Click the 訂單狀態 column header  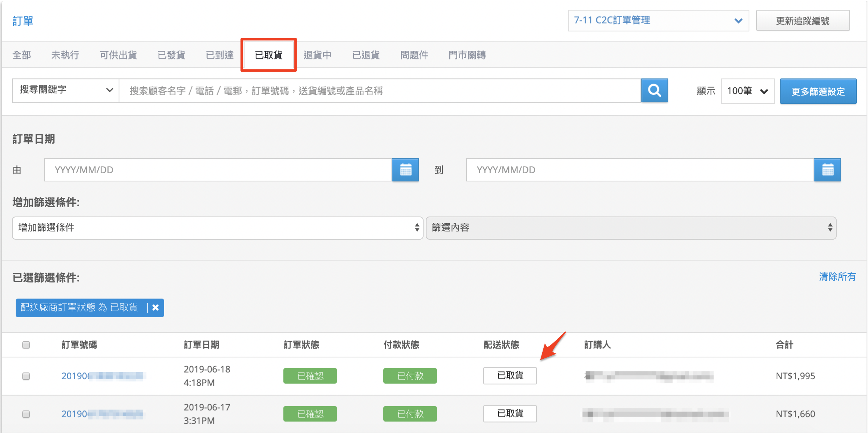(x=301, y=345)
